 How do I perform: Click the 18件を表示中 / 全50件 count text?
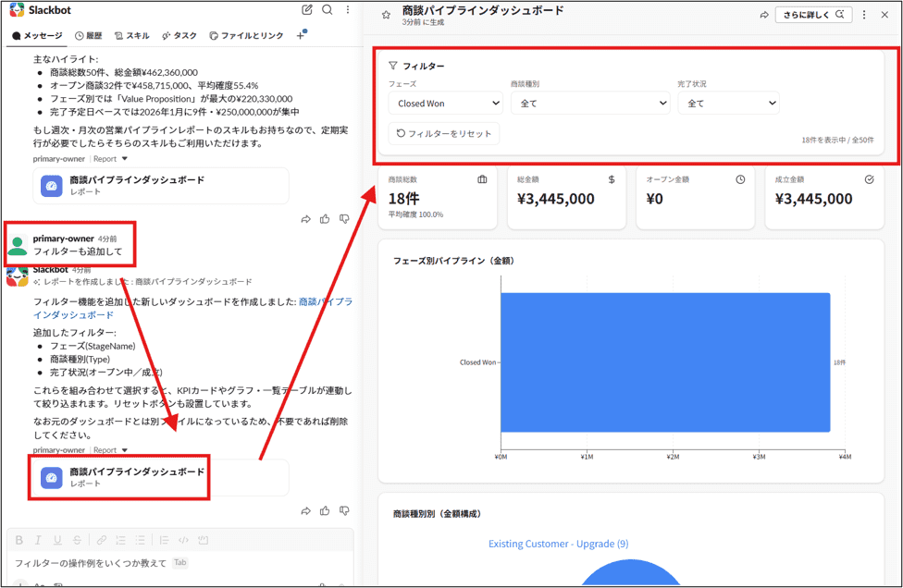click(837, 140)
